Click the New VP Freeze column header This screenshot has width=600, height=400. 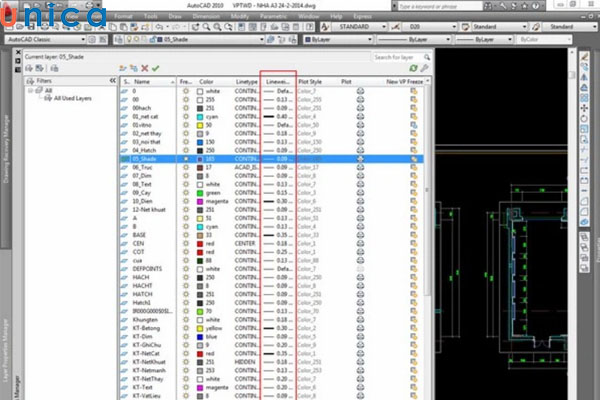(x=404, y=82)
